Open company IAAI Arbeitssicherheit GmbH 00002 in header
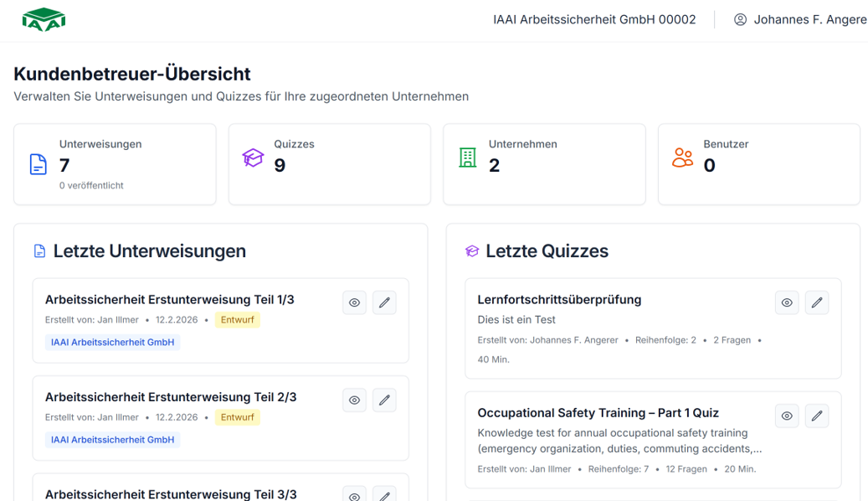This screenshot has height=501, width=868. [x=594, y=19]
